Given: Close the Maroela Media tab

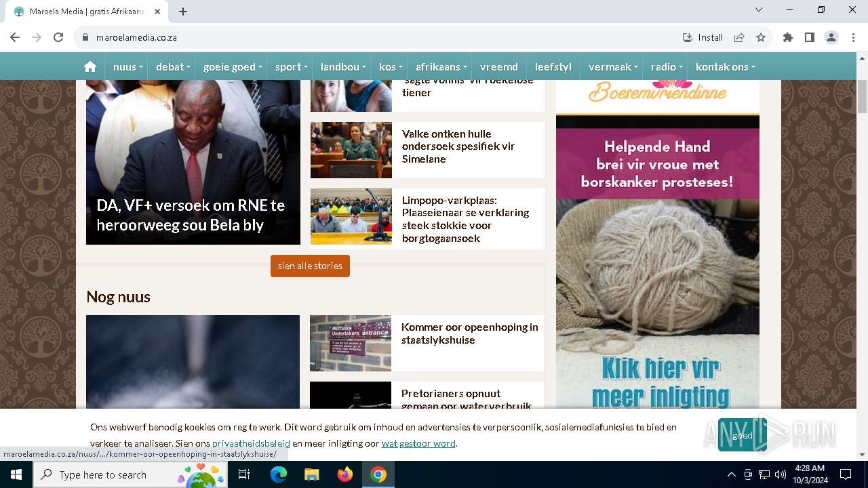Looking at the screenshot, I should point(158,12).
